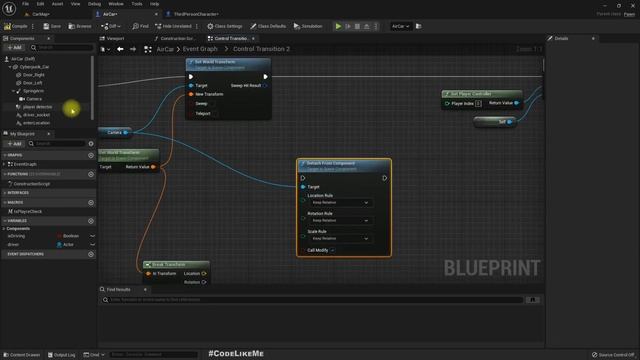This screenshot has height=360, width=640.
Task: Open the play options kebab menu
Action: click(376, 26)
